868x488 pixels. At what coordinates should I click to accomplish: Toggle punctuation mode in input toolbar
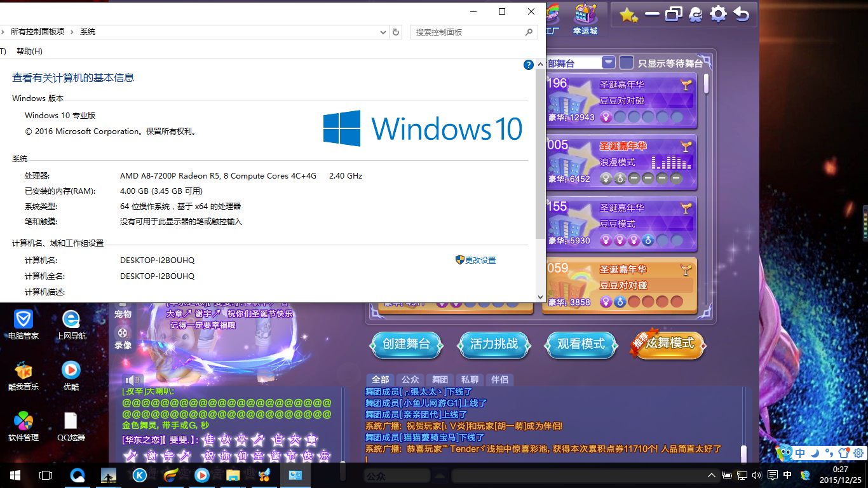[x=829, y=453]
